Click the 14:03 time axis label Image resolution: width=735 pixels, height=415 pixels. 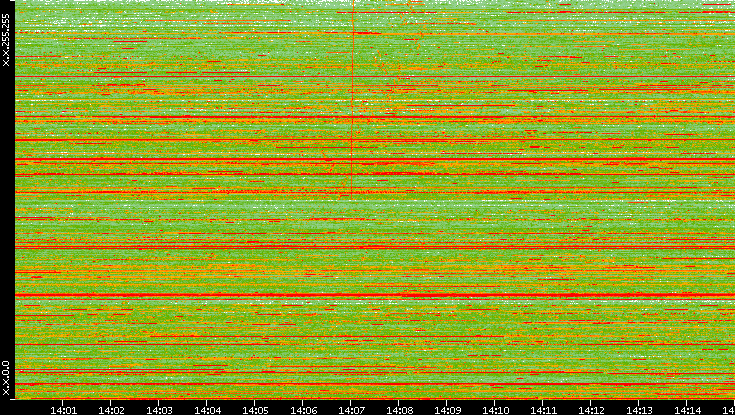(x=159, y=410)
